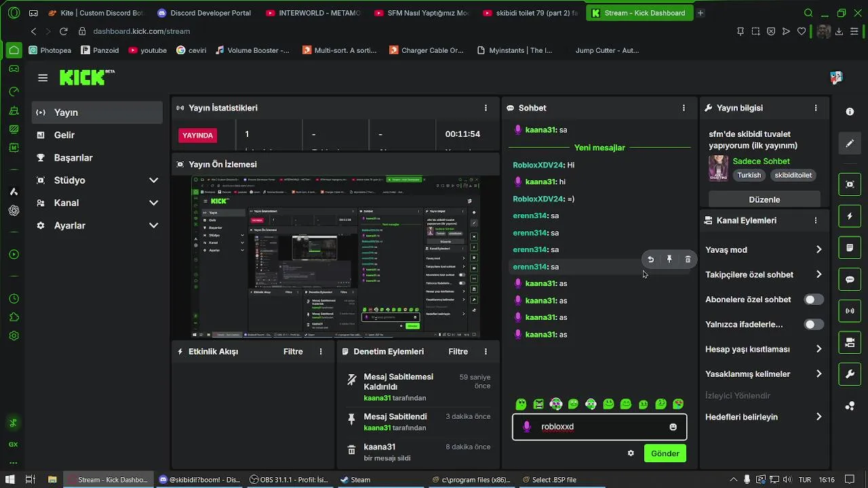
Task: Open the Panzoid bookmark
Action: pyautogui.click(x=100, y=50)
